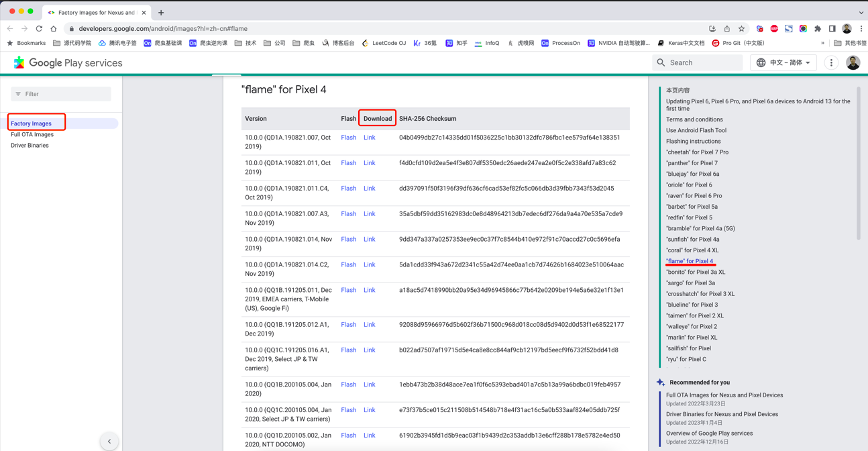The width and height of the screenshot is (868, 451).
Task: Click the browser back arrow
Action: pos(10,29)
